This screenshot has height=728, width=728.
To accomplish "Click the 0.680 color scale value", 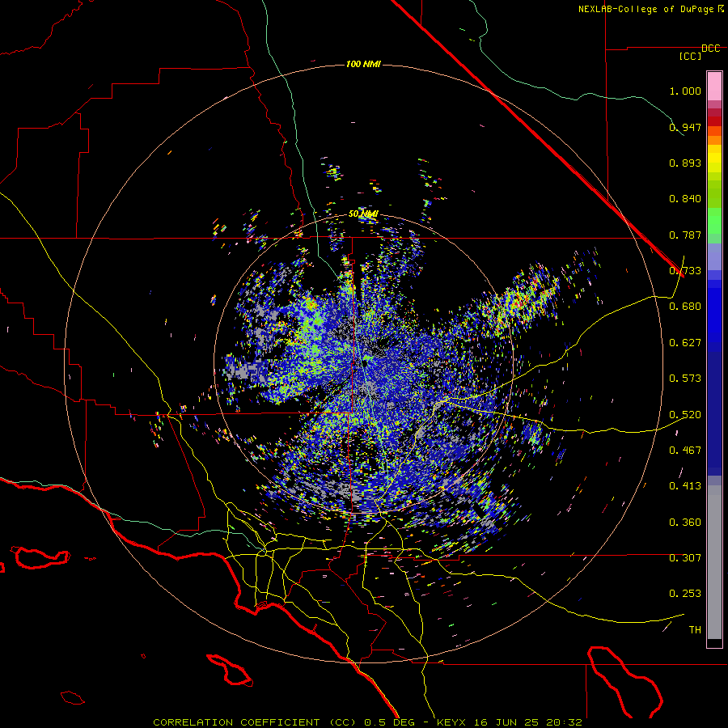I will [x=685, y=307].
